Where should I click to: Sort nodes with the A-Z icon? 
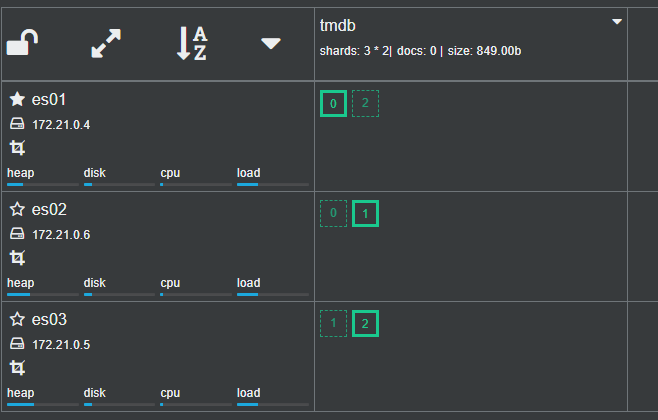[x=191, y=44]
